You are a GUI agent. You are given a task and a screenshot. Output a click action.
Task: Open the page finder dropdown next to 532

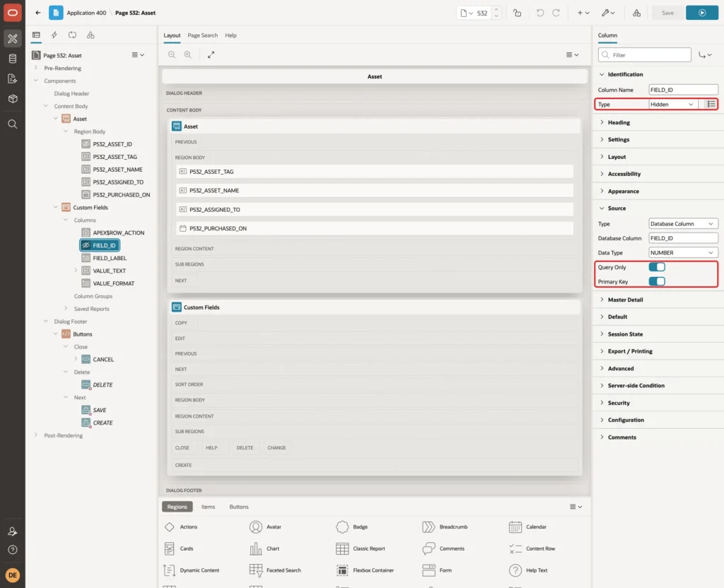click(467, 13)
